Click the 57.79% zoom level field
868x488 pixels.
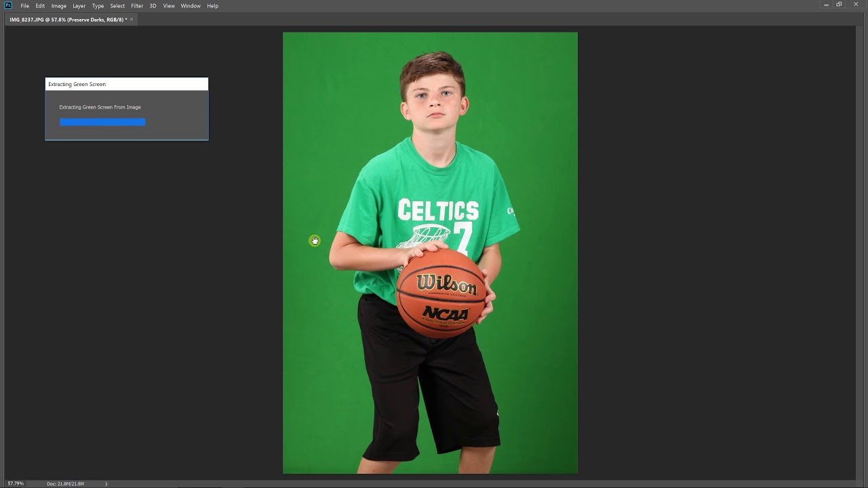click(16, 483)
